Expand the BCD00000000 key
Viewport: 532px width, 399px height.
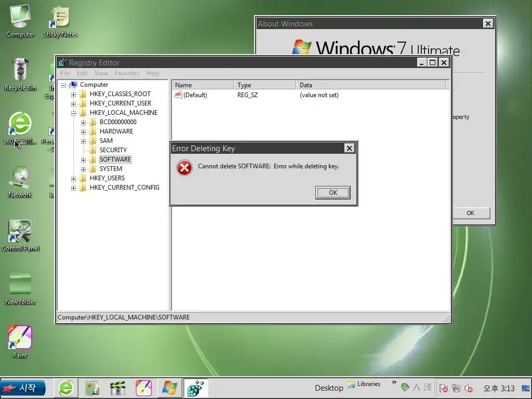pos(83,123)
